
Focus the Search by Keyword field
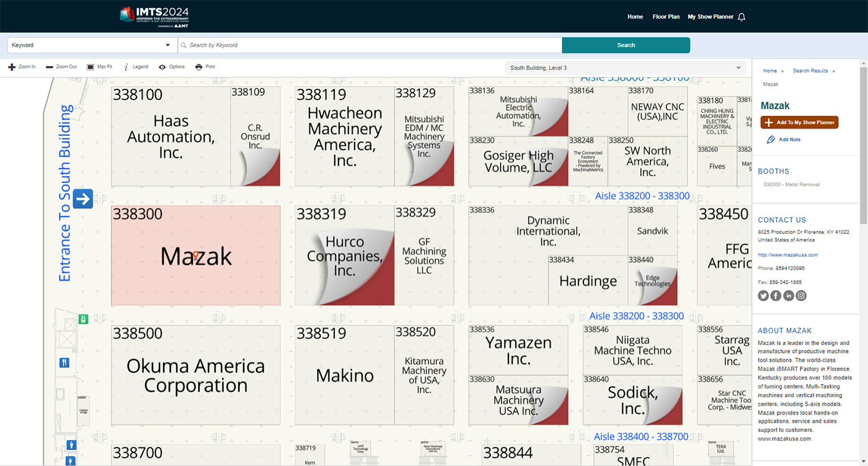(370, 45)
